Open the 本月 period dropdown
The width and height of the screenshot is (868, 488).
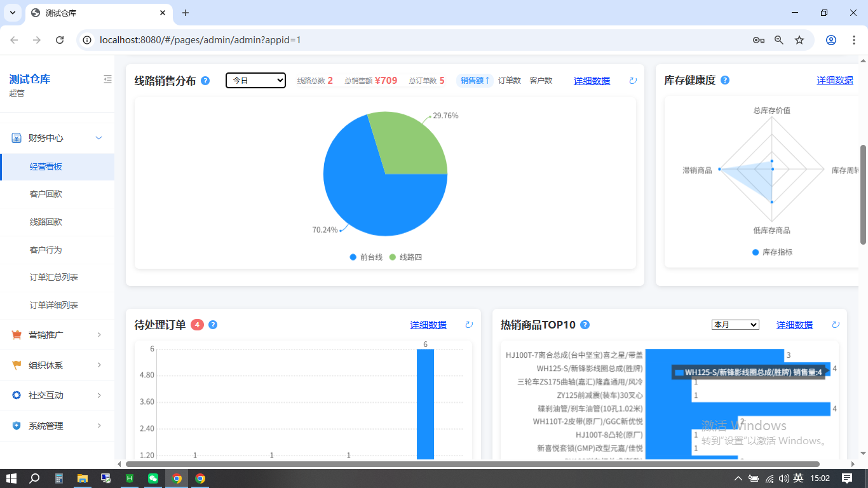(735, 325)
